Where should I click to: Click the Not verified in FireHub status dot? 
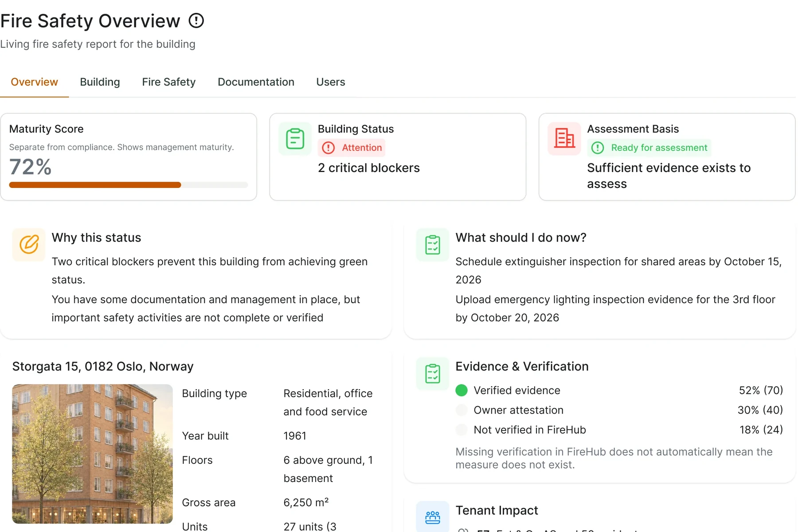pyautogui.click(x=462, y=430)
